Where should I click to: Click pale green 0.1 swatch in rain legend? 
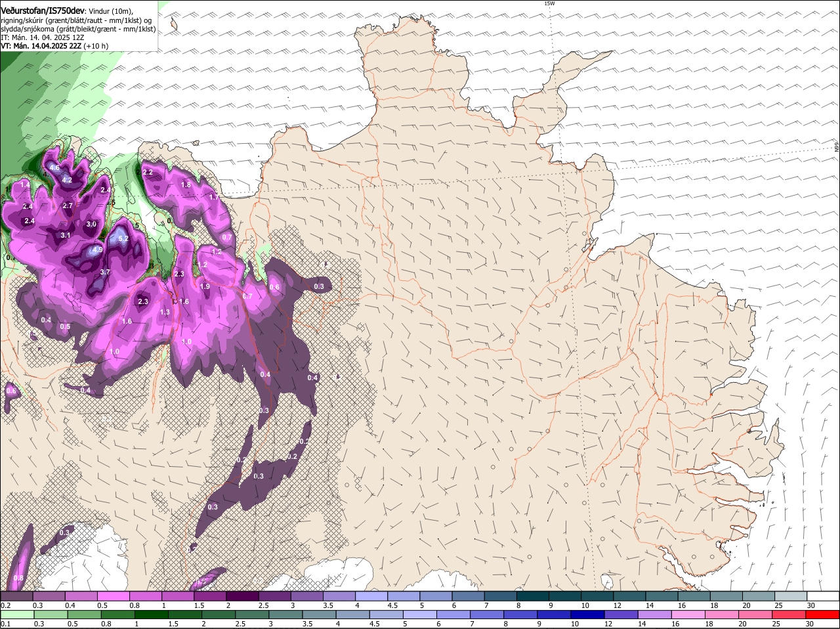[17, 615]
